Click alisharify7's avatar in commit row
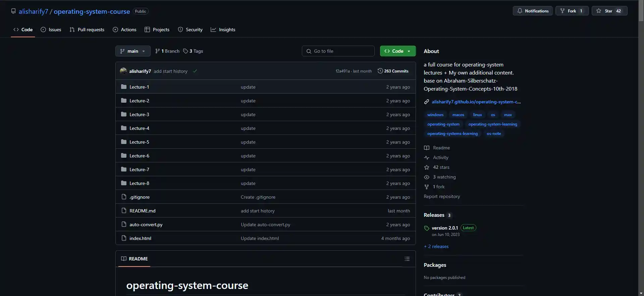This screenshot has width=644, height=296. pos(123,71)
